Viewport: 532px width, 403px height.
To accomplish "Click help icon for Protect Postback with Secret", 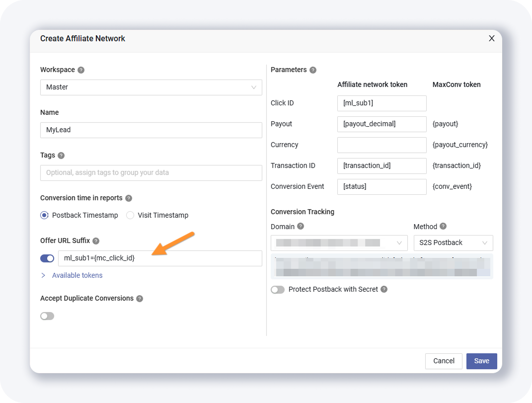I will (x=384, y=289).
